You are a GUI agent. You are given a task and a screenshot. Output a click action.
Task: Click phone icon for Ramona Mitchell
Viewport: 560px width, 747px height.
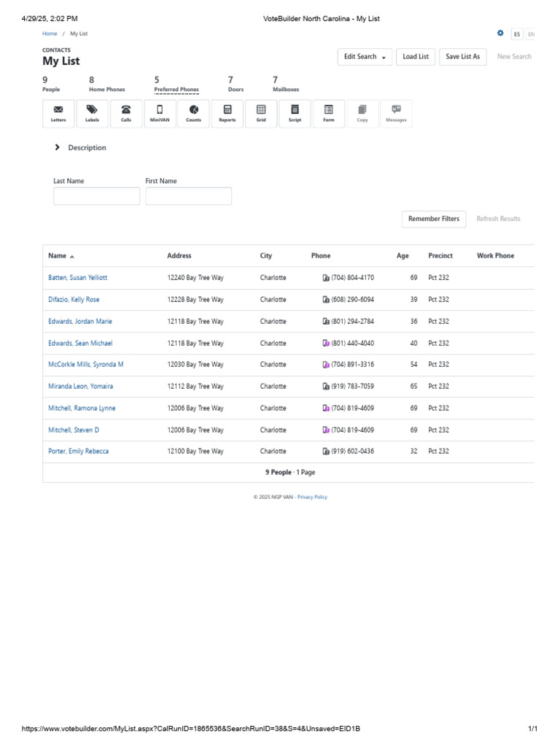(326, 409)
